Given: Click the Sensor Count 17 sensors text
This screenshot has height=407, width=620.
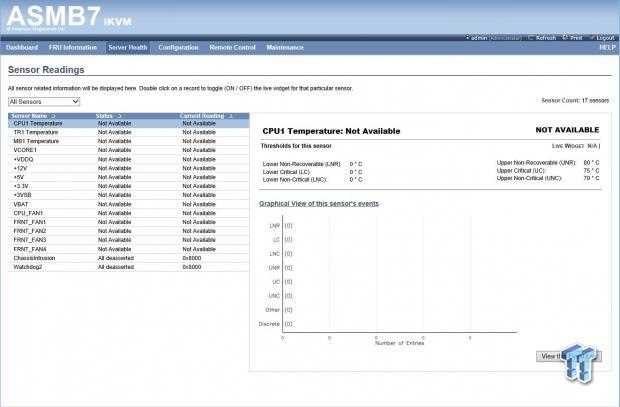Looking at the screenshot, I should pos(575,100).
